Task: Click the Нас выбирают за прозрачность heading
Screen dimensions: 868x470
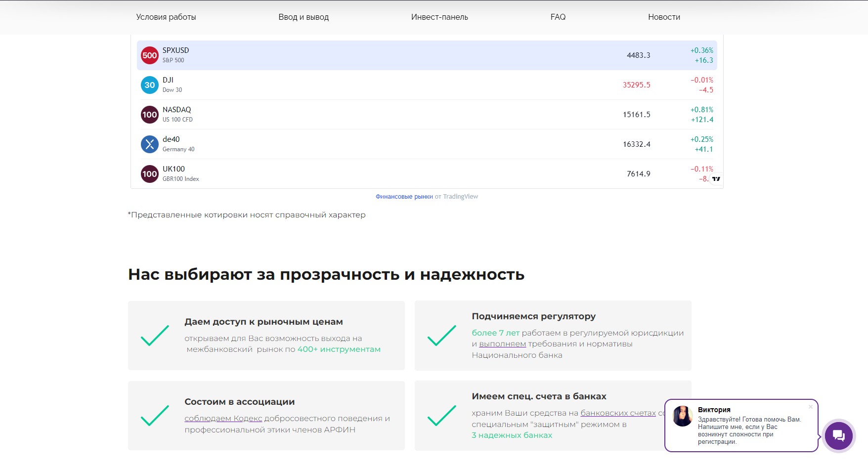Action: click(x=326, y=274)
